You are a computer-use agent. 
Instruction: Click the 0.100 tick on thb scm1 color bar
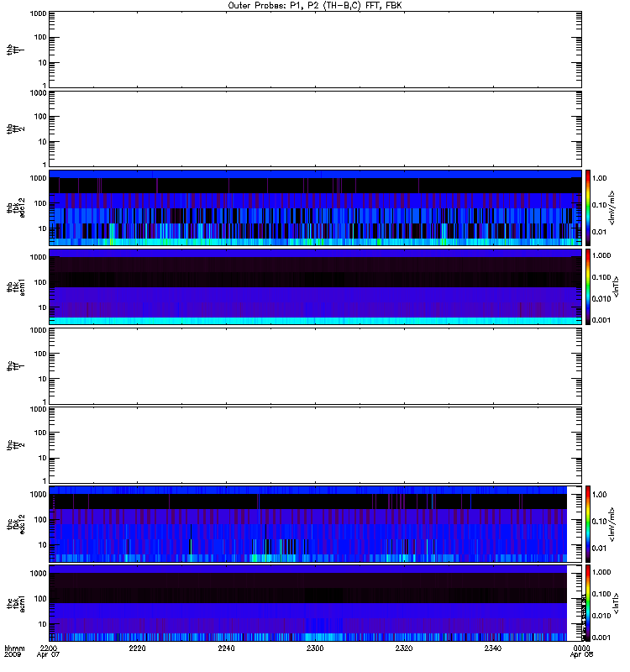pyautogui.click(x=601, y=277)
